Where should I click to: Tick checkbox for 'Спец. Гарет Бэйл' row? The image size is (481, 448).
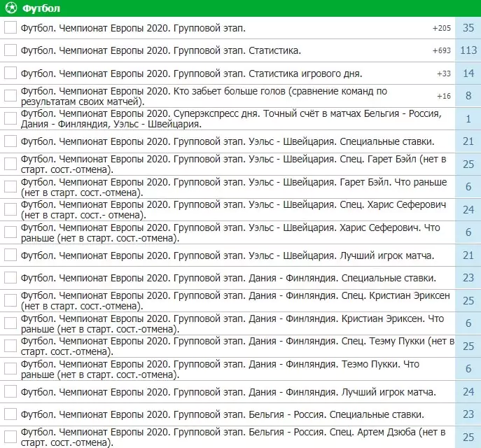tap(11, 164)
